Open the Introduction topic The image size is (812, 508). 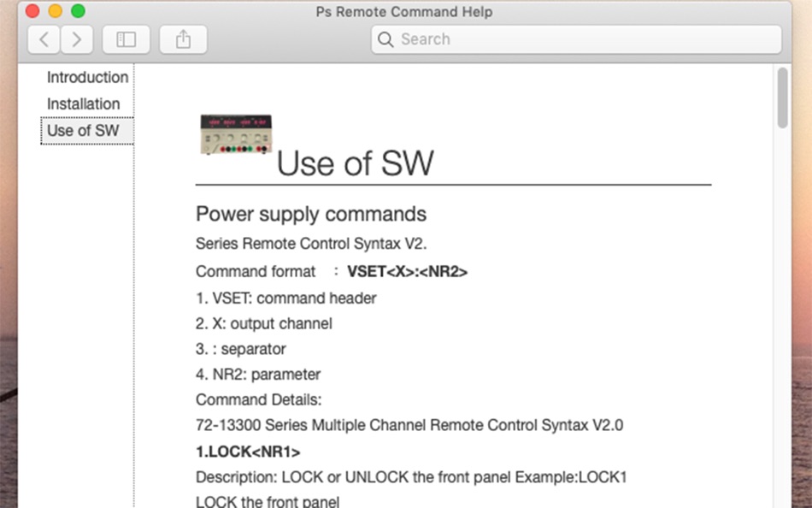click(x=87, y=78)
